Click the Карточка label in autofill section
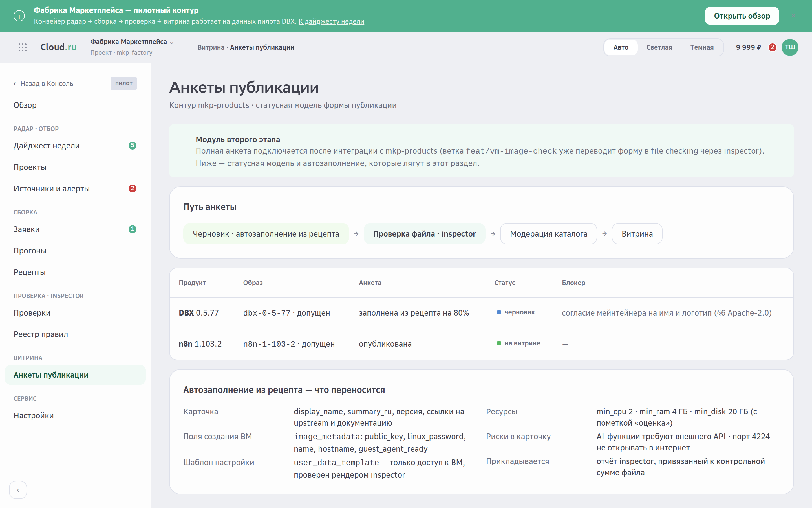Viewport: 812px width, 508px height. click(200, 411)
